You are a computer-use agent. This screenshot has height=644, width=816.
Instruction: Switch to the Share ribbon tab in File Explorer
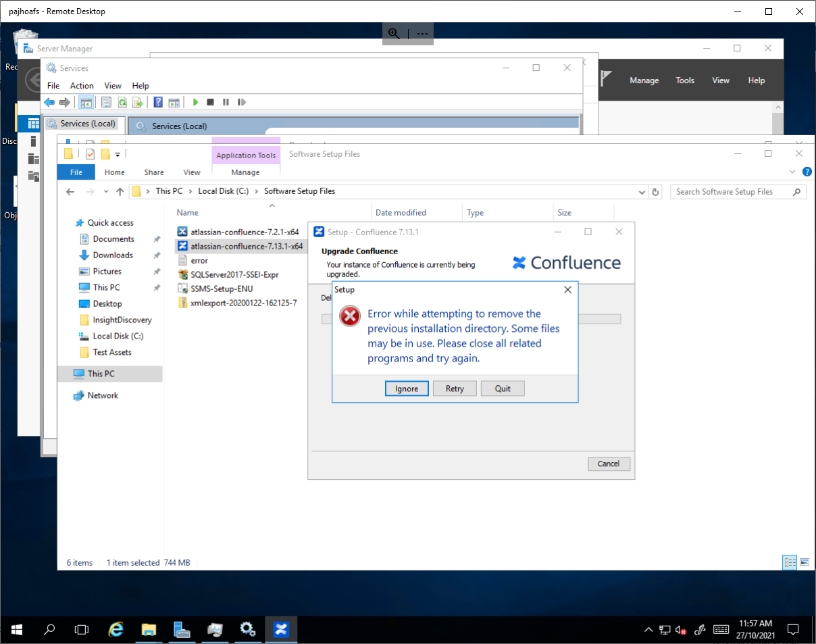[x=154, y=172]
